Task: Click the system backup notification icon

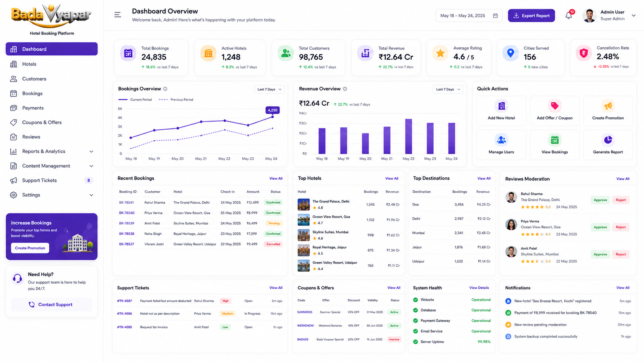Action: point(508,337)
